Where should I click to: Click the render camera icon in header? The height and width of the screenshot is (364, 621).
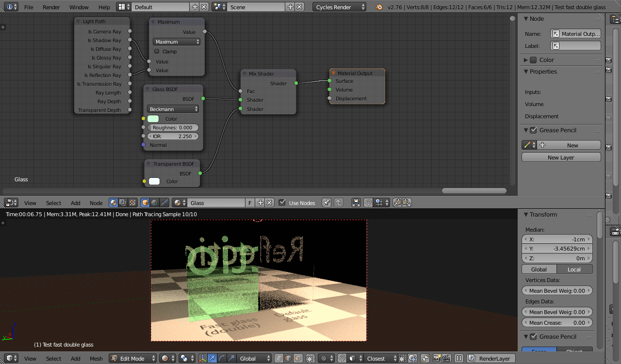[x=436, y=358]
